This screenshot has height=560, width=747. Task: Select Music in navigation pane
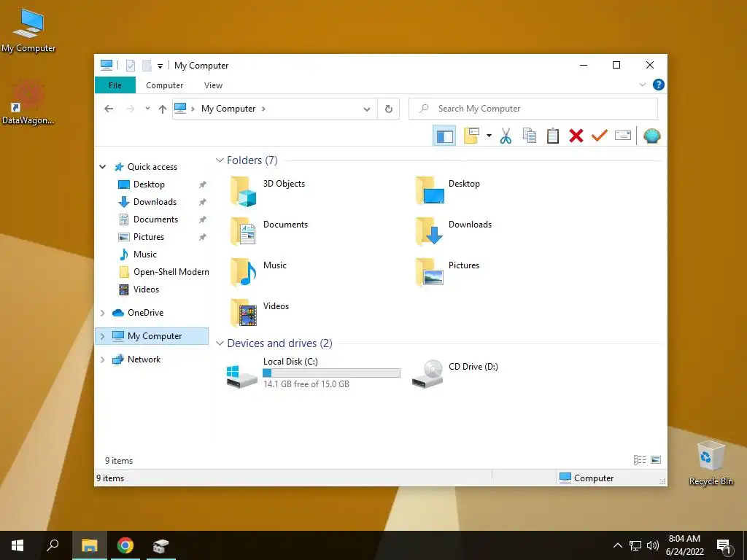coord(145,254)
